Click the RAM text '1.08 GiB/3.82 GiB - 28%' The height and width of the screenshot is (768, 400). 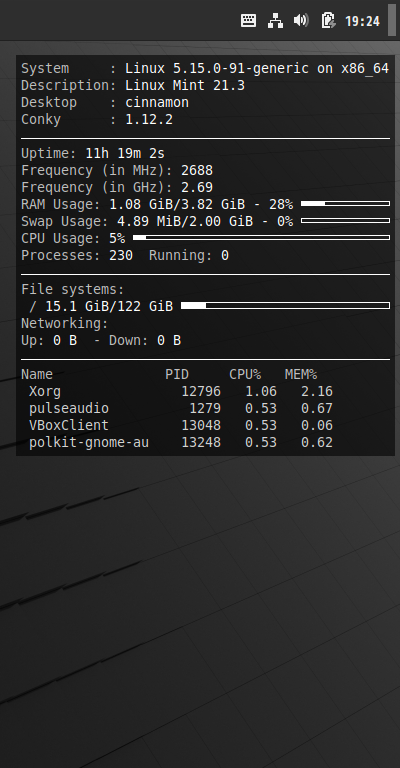tap(201, 204)
